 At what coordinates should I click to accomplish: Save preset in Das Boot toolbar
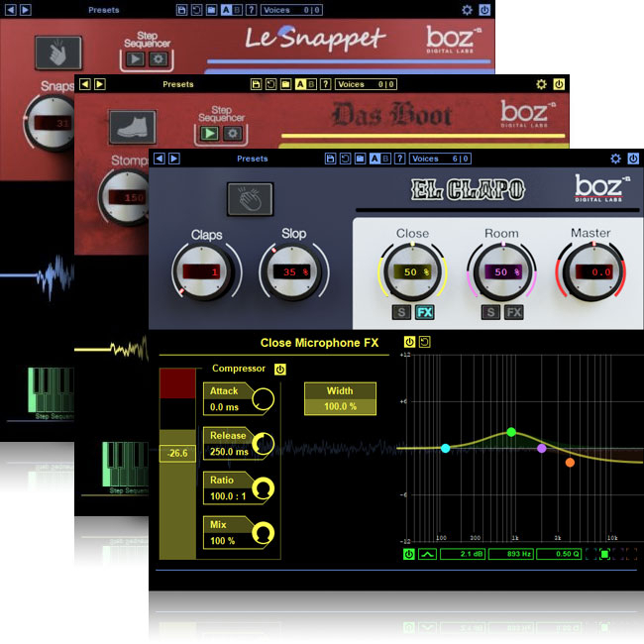256,84
